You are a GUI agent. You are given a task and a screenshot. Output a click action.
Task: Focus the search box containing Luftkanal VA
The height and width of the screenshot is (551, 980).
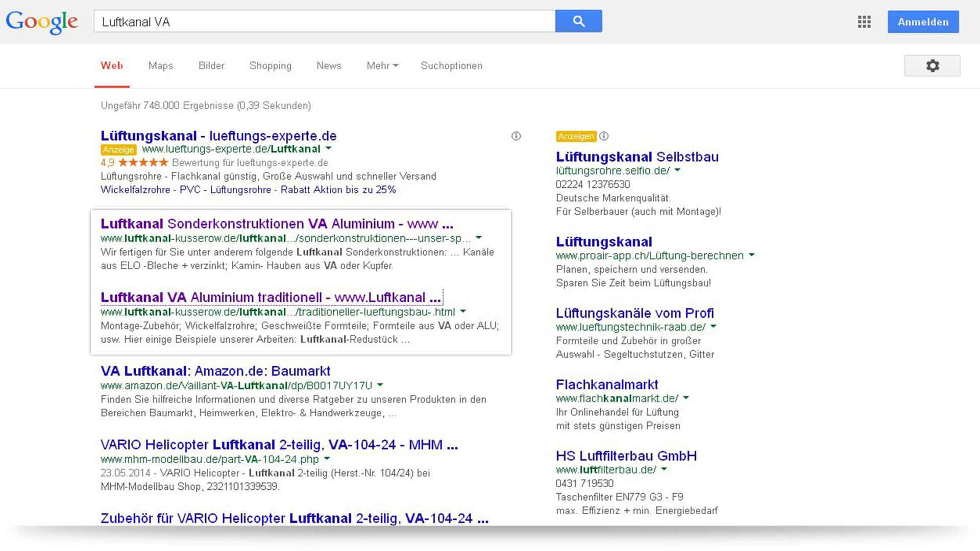(x=325, y=21)
